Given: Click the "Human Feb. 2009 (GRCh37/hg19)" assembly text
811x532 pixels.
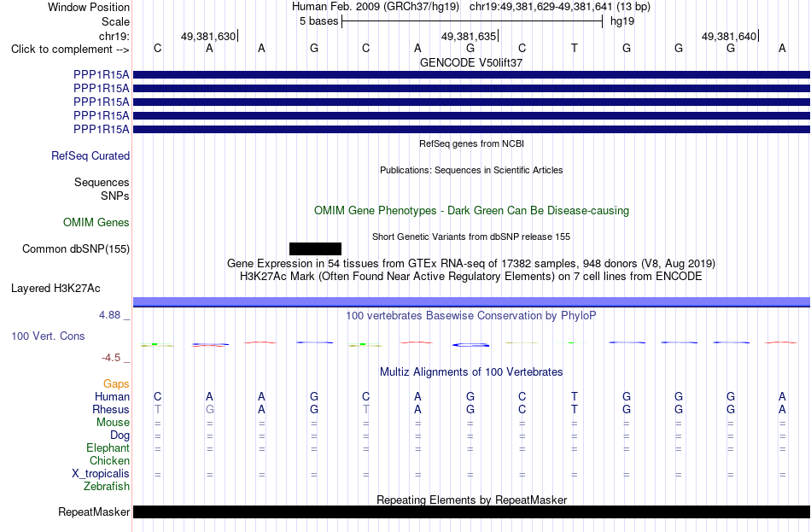Looking at the screenshot, I should point(376,7).
